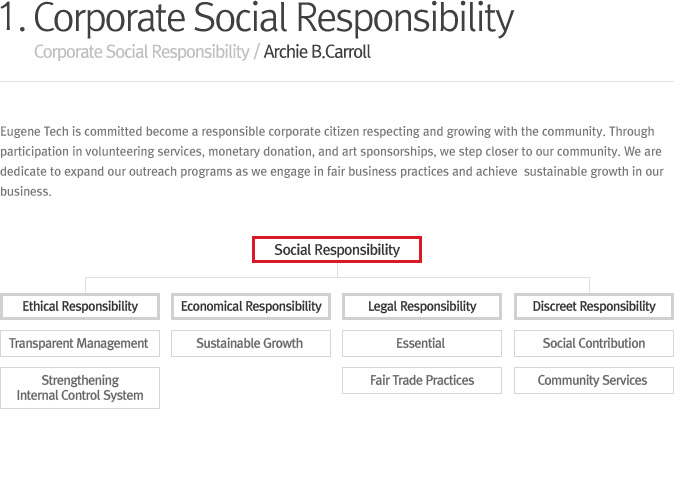This screenshot has width=674, height=494.
Task: Click the Essential item box
Action: [x=422, y=344]
